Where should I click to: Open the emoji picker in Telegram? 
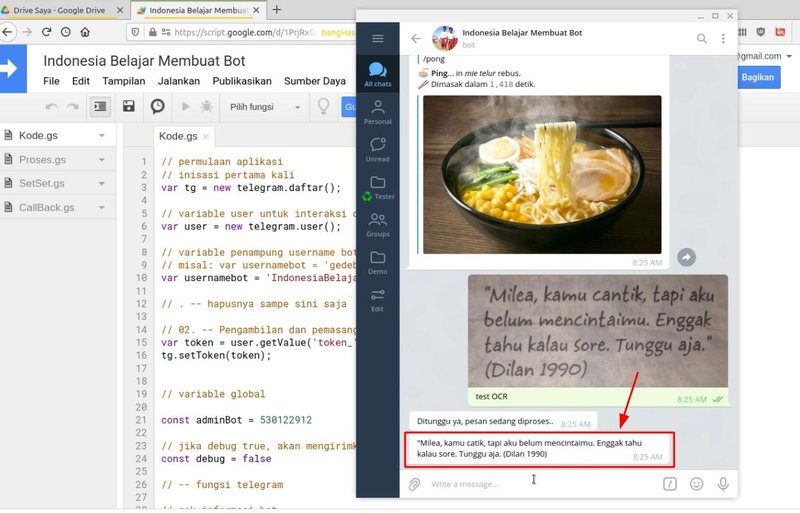696,484
